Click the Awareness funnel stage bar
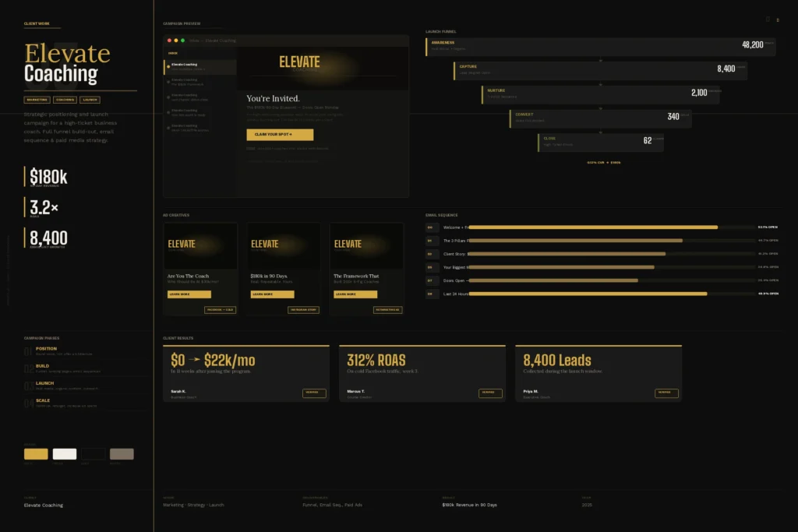This screenshot has height=532, width=798. (x=600, y=46)
